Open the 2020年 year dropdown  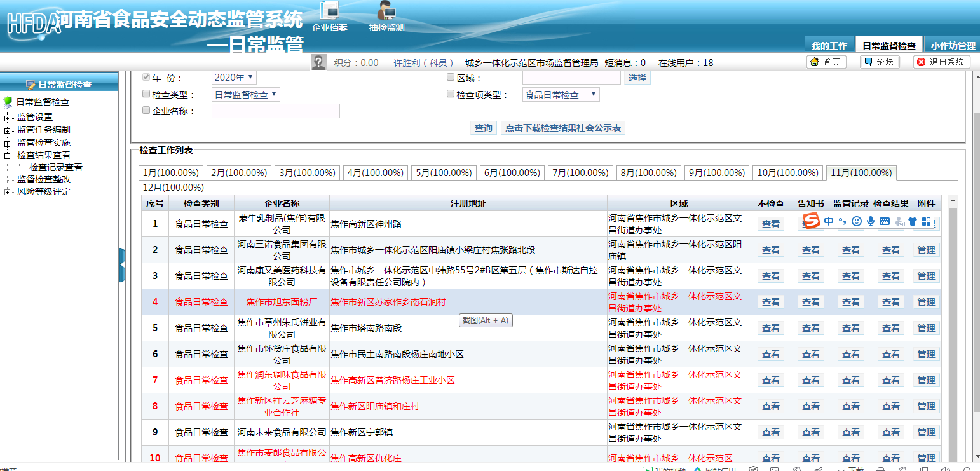(x=234, y=78)
